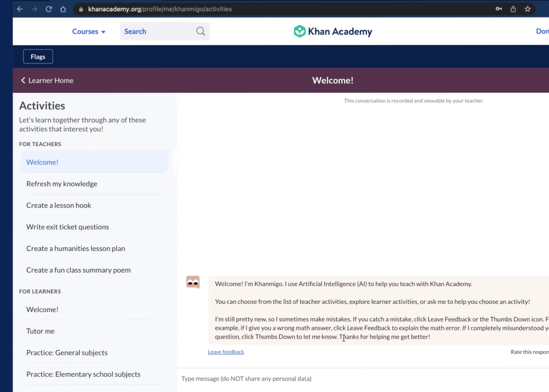Bookmark page with the star icon
The width and height of the screenshot is (549, 392).
point(528,9)
